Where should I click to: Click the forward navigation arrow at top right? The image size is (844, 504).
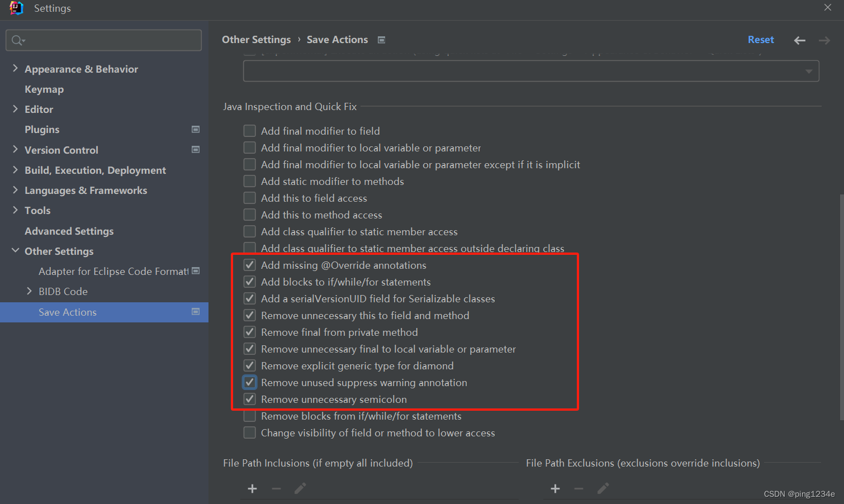[824, 40]
